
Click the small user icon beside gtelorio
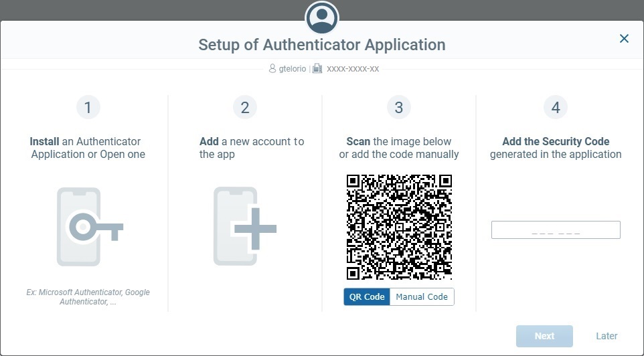click(x=272, y=69)
